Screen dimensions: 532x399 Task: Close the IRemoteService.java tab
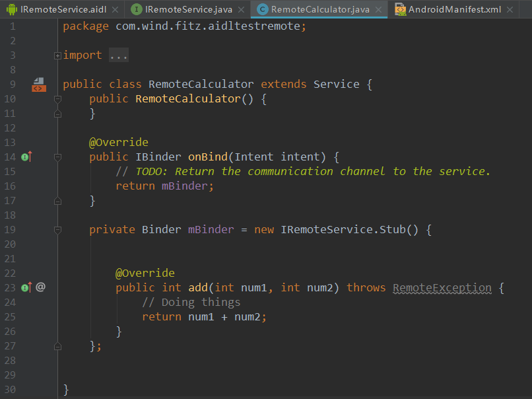click(241, 10)
